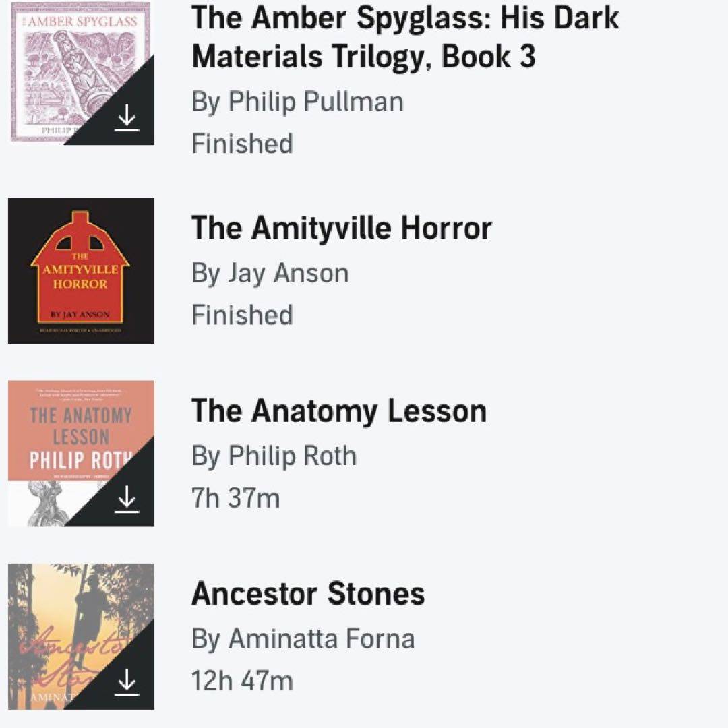Select the Ancestor Stones title
728x728 pixels.
(x=308, y=595)
